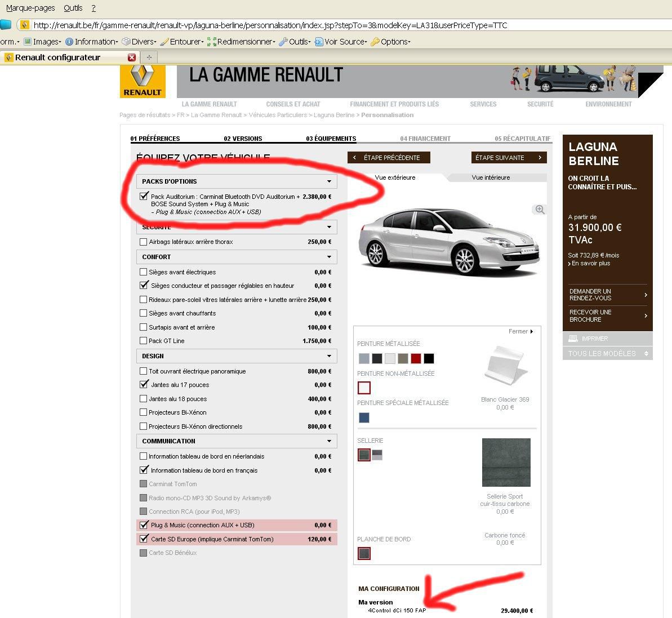
Task: Check Airbags latéraux arrière thorax
Action: pos(144,242)
